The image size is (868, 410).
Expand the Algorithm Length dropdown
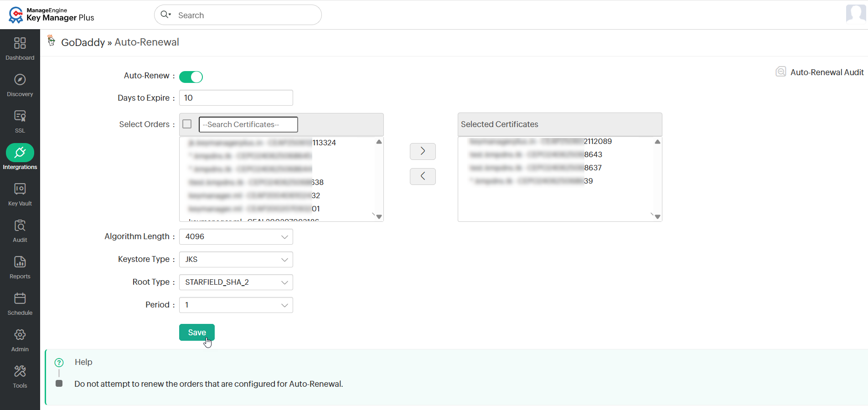236,237
